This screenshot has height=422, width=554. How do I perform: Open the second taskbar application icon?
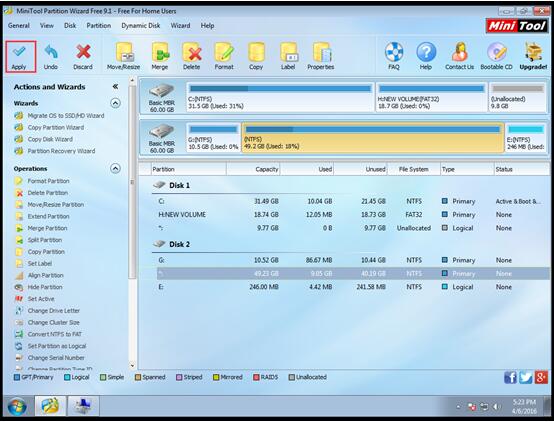coord(83,406)
